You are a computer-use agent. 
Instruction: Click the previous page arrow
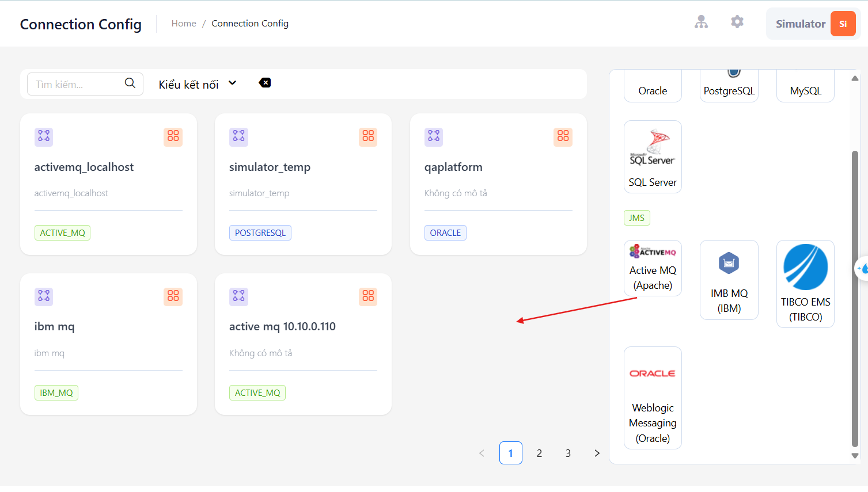[x=482, y=453]
